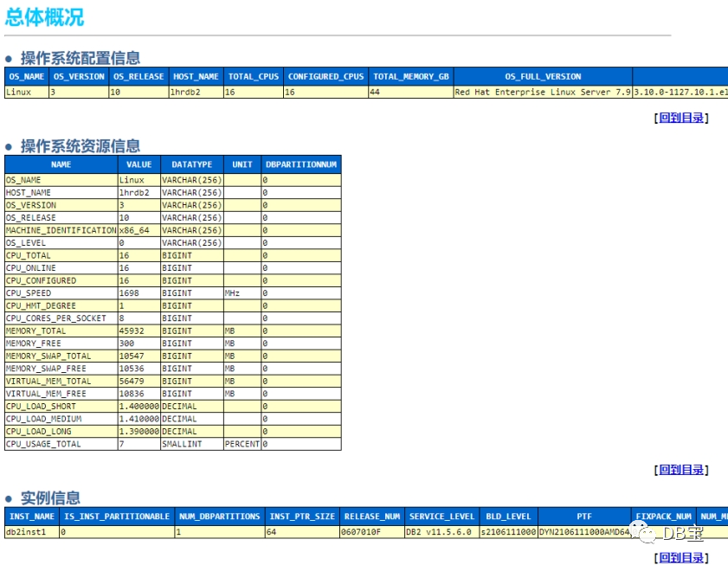This screenshot has height=565, width=728.
Task: Select the DYN2106111000AMD64 PTF cell
Action: 584,532
